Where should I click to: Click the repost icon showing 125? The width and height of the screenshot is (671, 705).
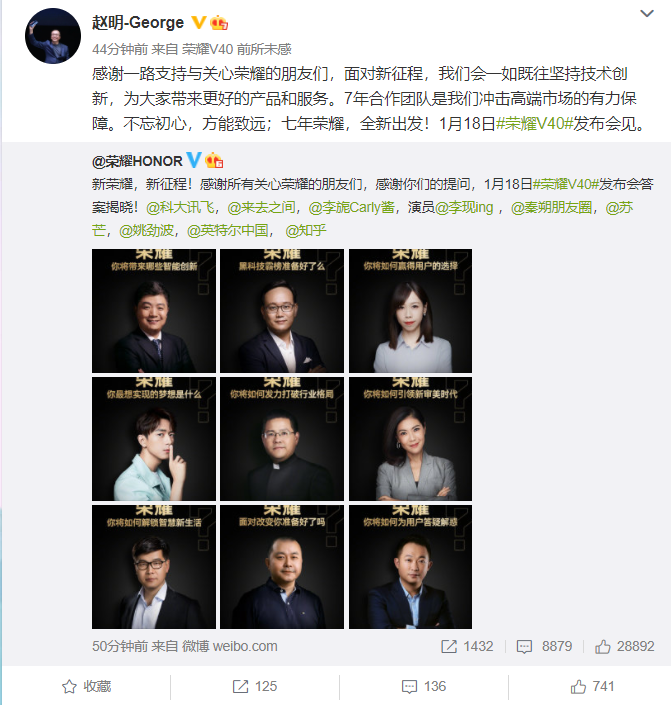click(x=240, y=687)
